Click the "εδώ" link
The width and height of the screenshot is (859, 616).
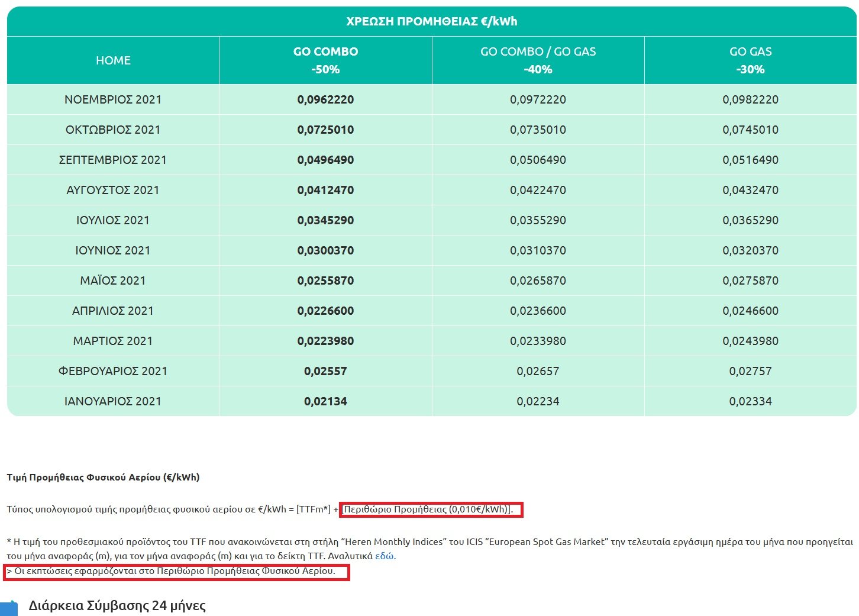tap(385, 556)
